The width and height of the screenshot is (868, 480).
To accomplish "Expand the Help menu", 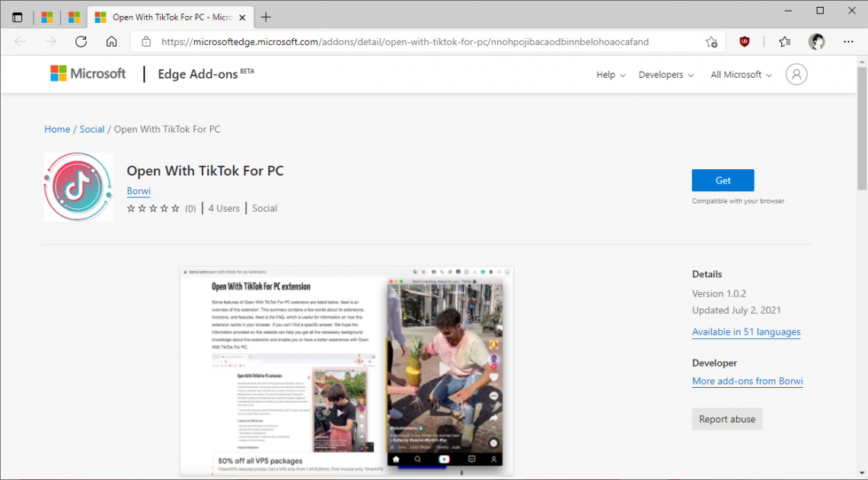I will coord(611,75).
